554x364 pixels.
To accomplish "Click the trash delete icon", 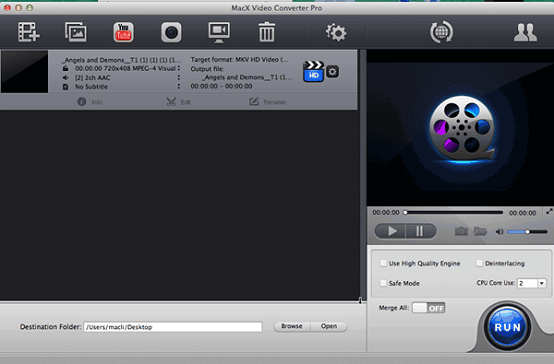I will (x=266, y=32).
